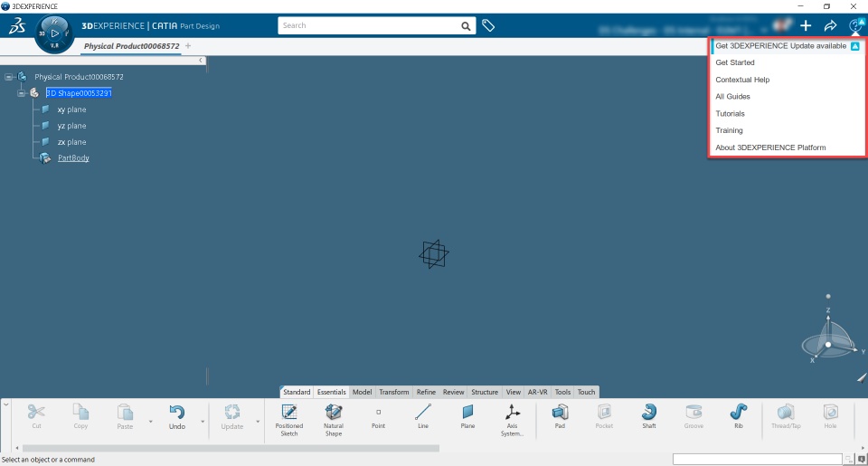This screenshot has width=868, height=466.
Task: Open Paste options dropdown arrow
Action: click(150, 422)
